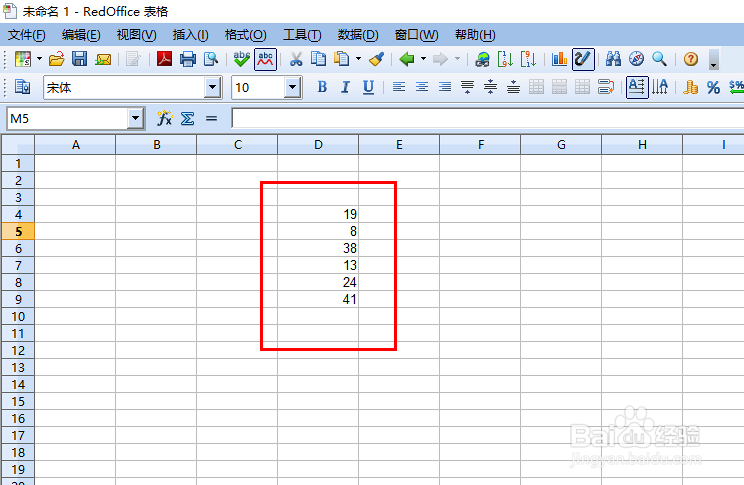Paste from clipboard icon

click(x=342, y=59)
